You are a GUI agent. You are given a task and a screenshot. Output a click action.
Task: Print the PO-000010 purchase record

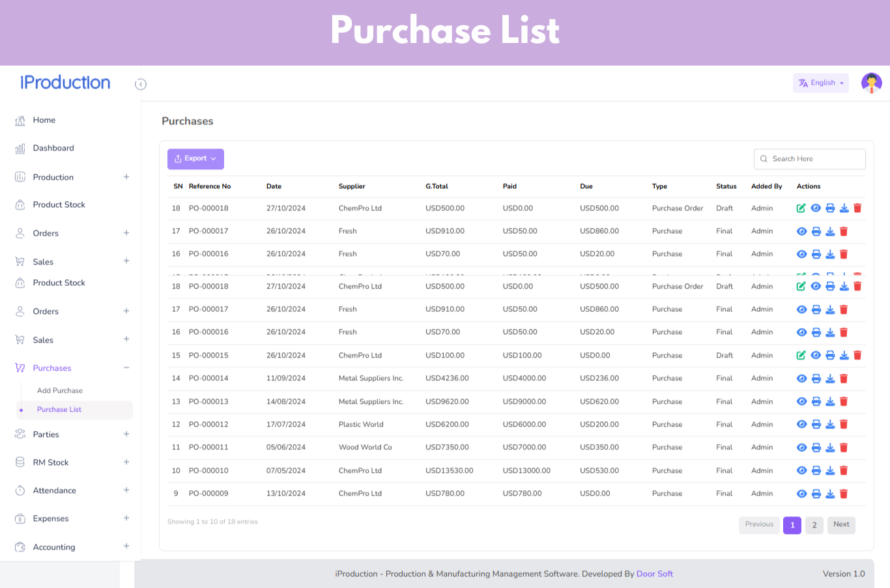(x=816, y=471)
